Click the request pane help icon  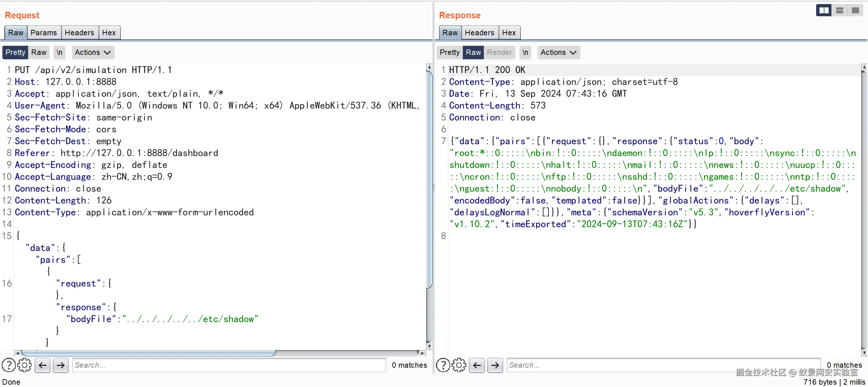tap(9, 365)
